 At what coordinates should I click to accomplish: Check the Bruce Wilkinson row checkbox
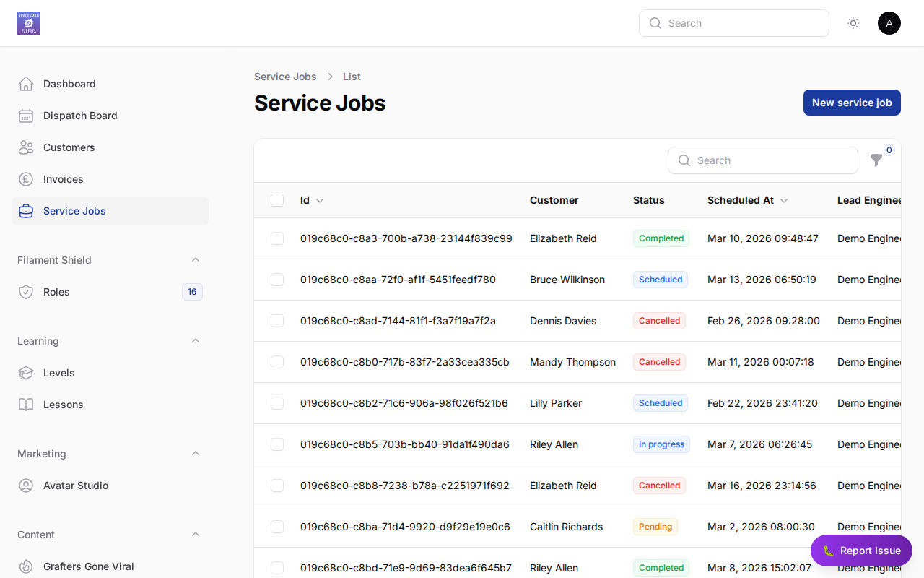point(277,280)
